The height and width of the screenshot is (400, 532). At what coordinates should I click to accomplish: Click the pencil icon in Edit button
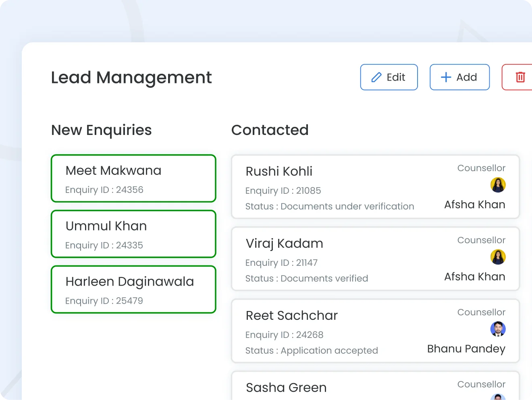376,77
